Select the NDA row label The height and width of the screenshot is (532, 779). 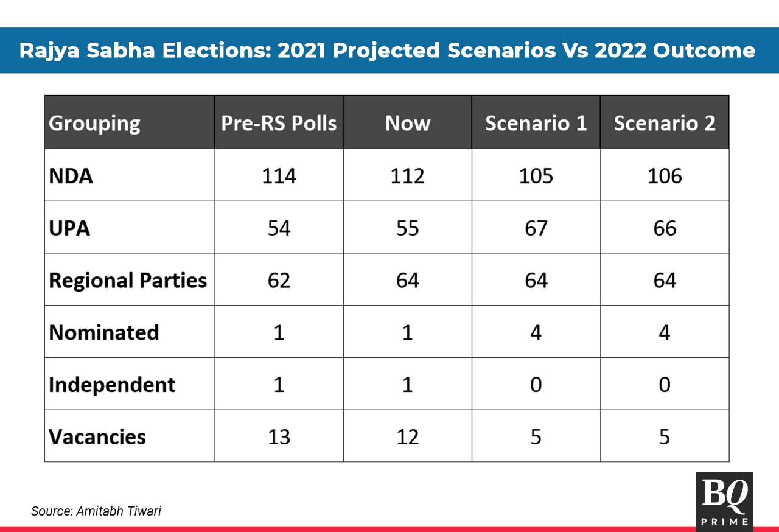pos(71,176)
